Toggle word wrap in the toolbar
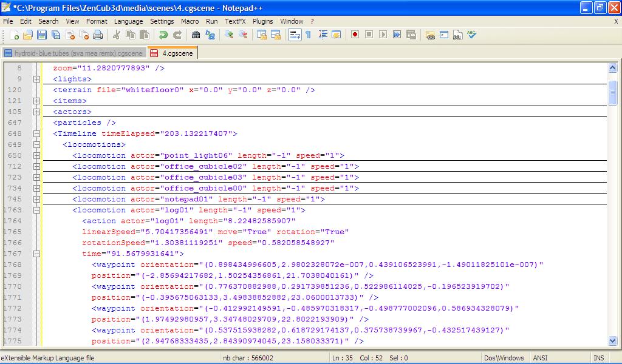Viewport: 622px width, 364px height. pyautogui.click(x=294, y=35)
